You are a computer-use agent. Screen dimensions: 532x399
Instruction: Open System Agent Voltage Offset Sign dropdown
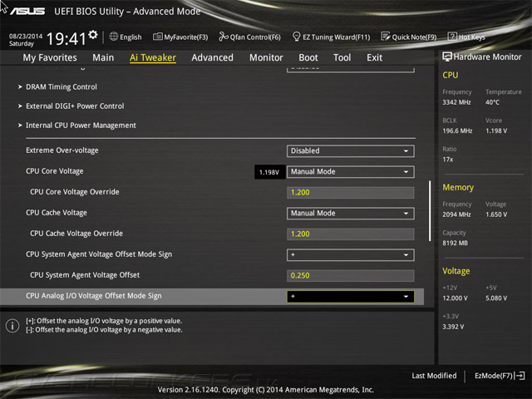point(351,255)
